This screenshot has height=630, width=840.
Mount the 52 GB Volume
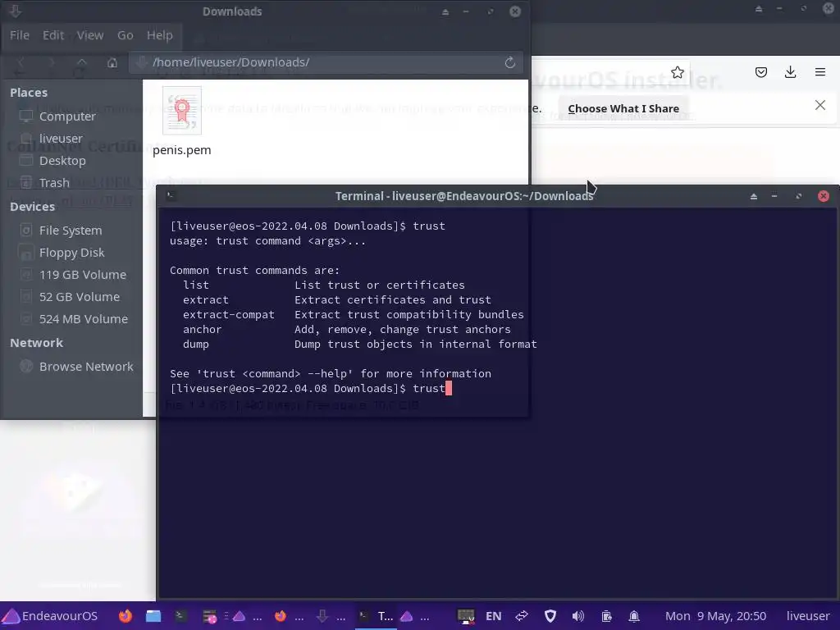pyautogui.click(x=80, y=297)
